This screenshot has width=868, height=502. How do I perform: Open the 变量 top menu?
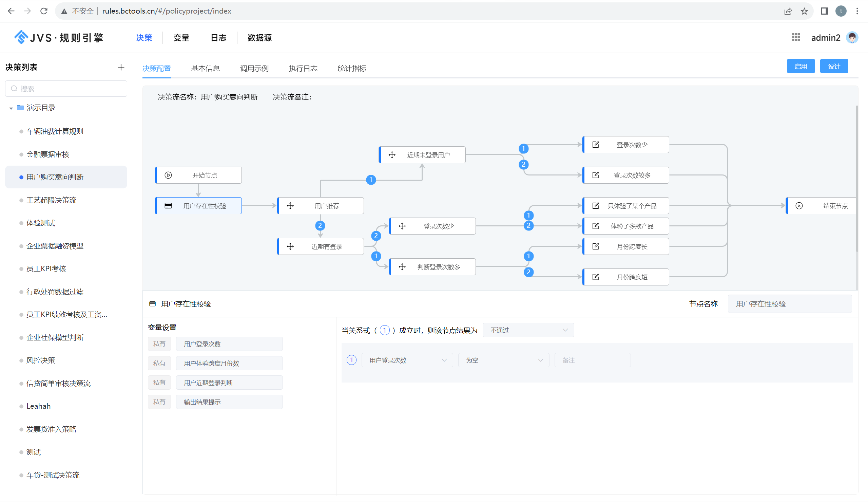181,38
